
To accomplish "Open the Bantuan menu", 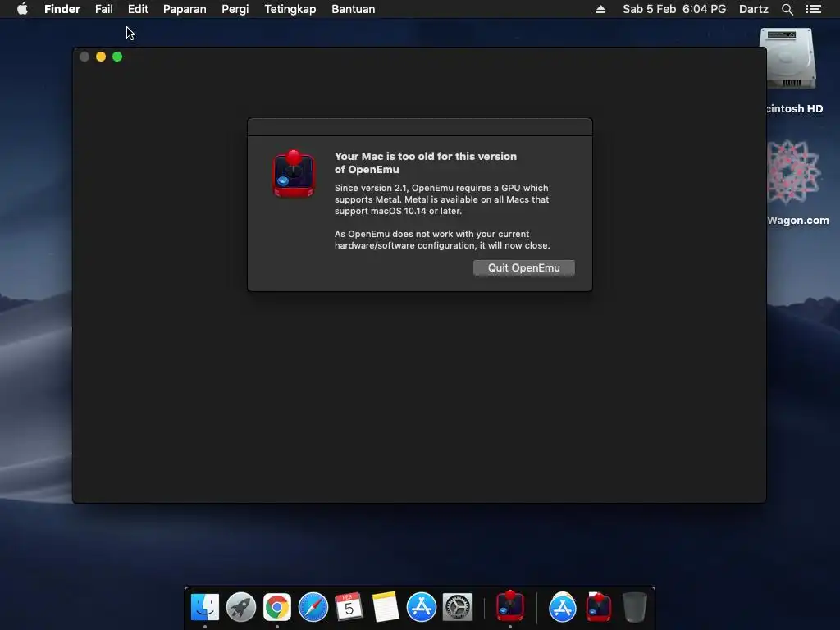I will (x=353, y=9).
